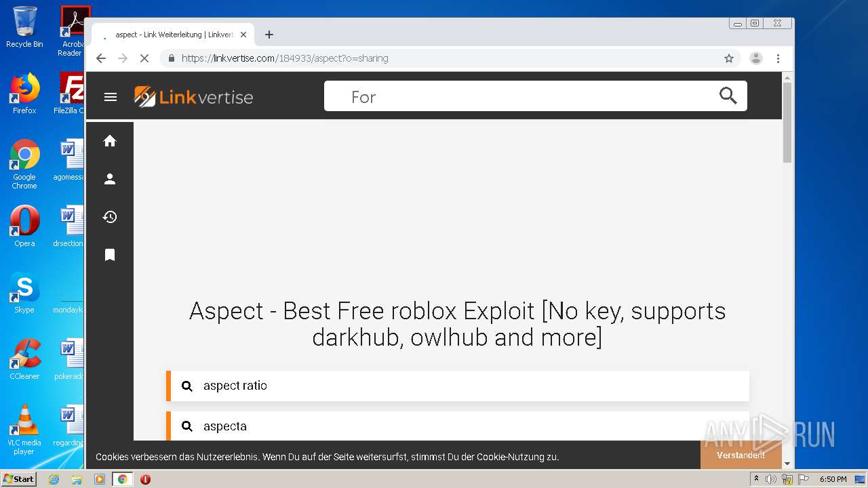Click the browser forward arrow
The image size is (868, 488).
pos(123,58)
